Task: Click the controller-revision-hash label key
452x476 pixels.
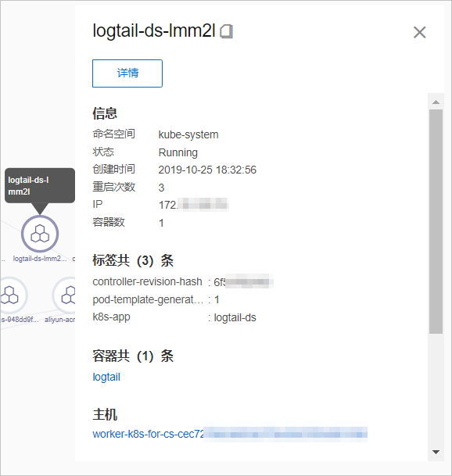Action: (x=147, y=281)
